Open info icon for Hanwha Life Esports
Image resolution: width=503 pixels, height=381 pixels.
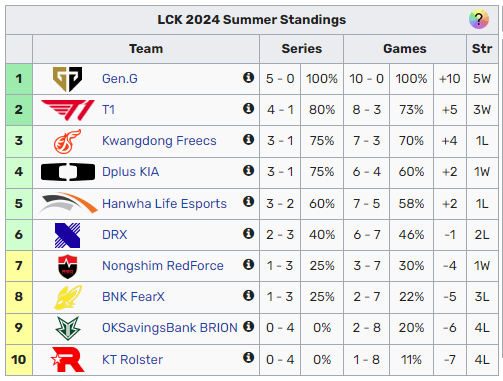(248, 201)
